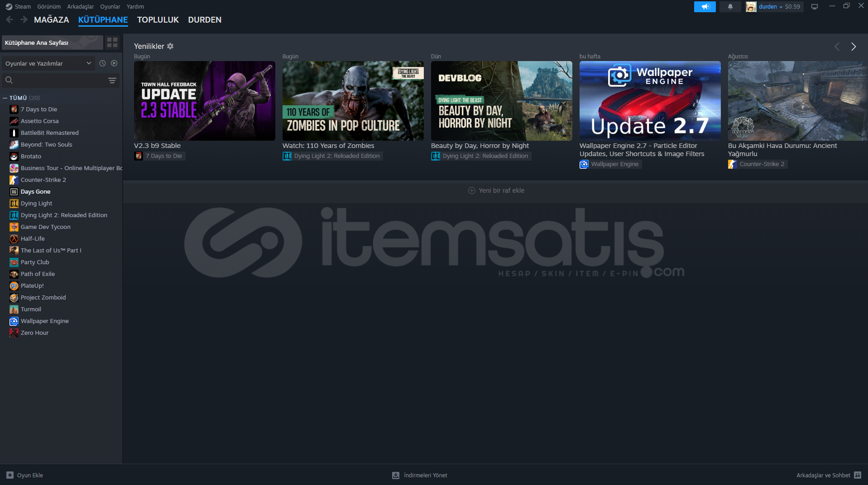Open İndirmeleri Yönet downloads manager

(420, 475)
